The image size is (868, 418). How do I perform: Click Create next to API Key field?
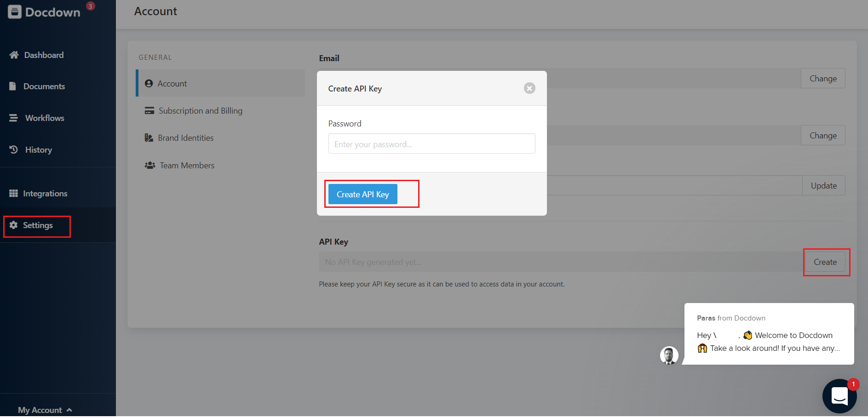pyautogui.click(x=825, y=262)
